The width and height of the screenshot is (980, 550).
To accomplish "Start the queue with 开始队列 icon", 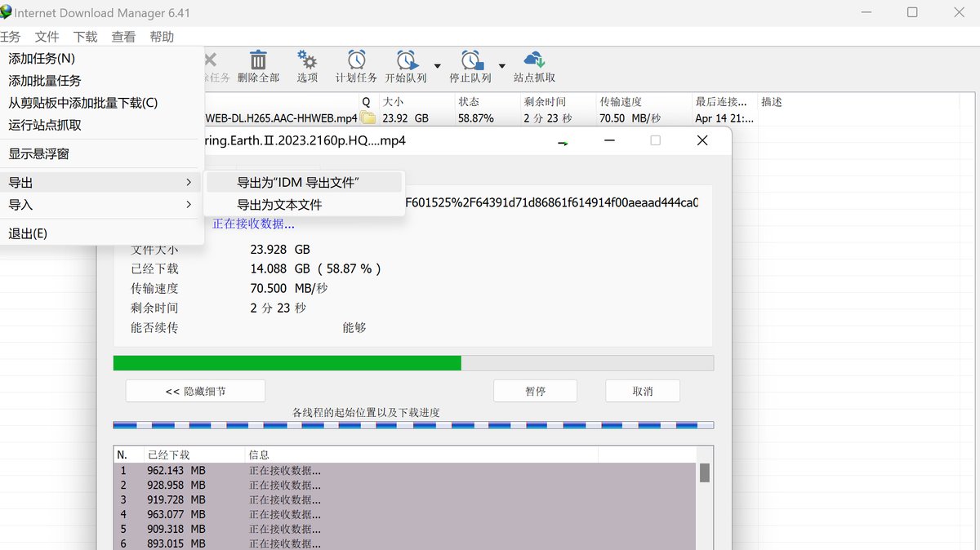I will pyautogui.click(x=407, y=60).
